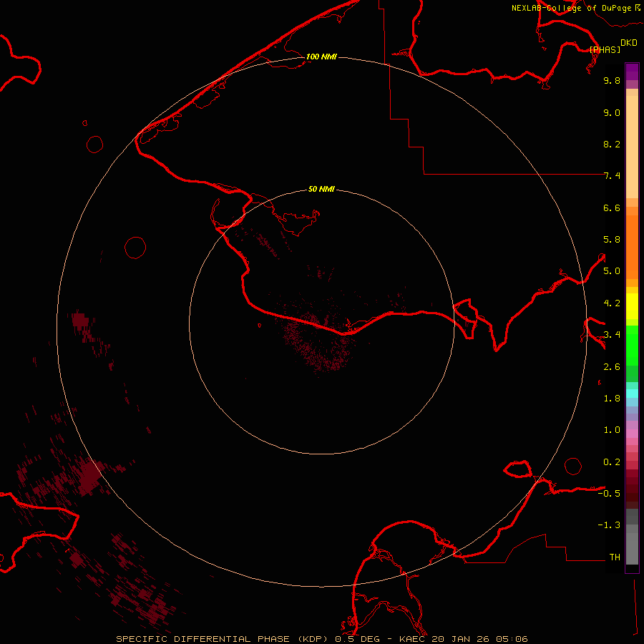The height and width of the screenshot is (644, 644).
Task: Click the 7.4 value on the legend
Action: pos(611,176)
